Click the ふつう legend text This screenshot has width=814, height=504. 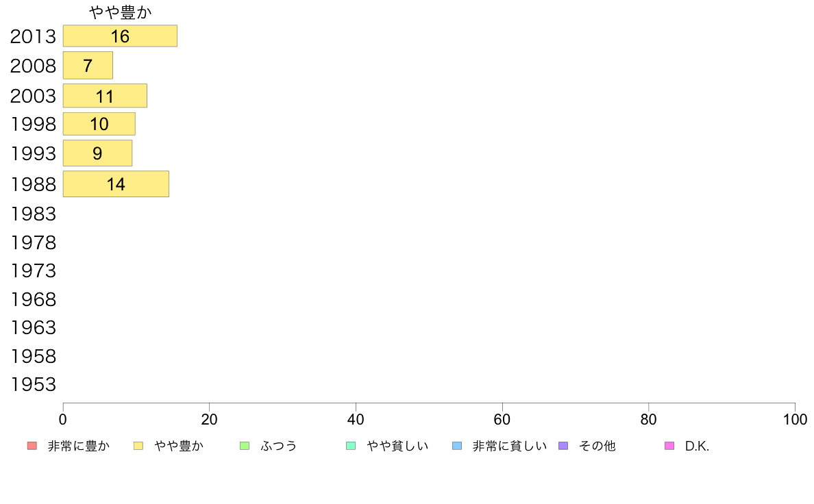(279, 446)
